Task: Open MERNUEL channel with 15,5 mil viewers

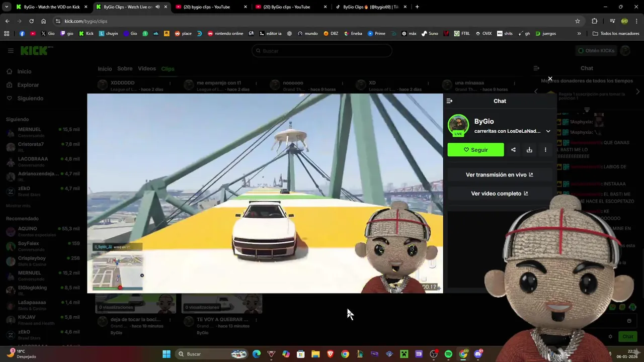Action: pyautogui.click(x=43, y=133)
